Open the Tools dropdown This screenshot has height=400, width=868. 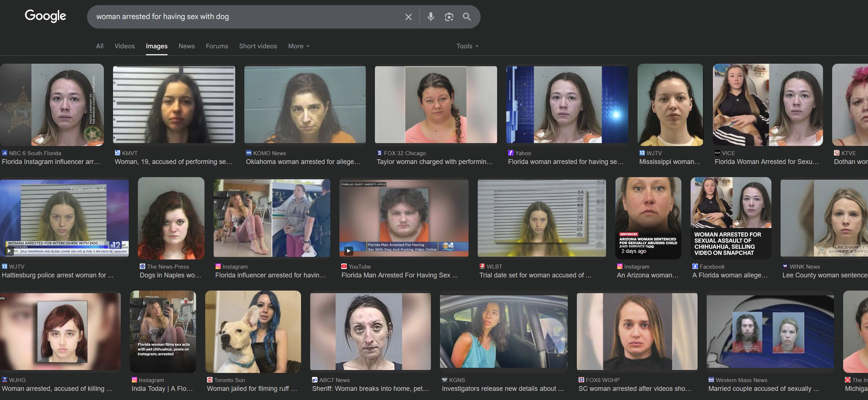(467, 46)
